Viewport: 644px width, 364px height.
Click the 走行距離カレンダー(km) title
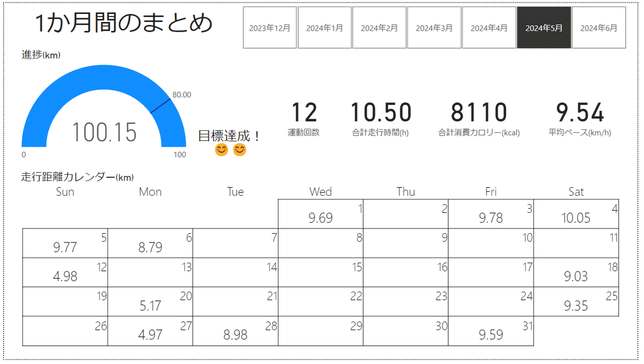(77, 177)
